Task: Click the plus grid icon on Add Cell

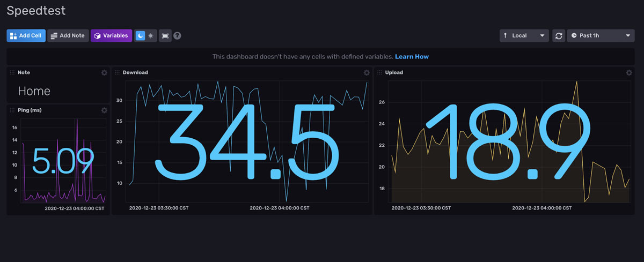Action: pyautogui.click(x=13, y=36)
